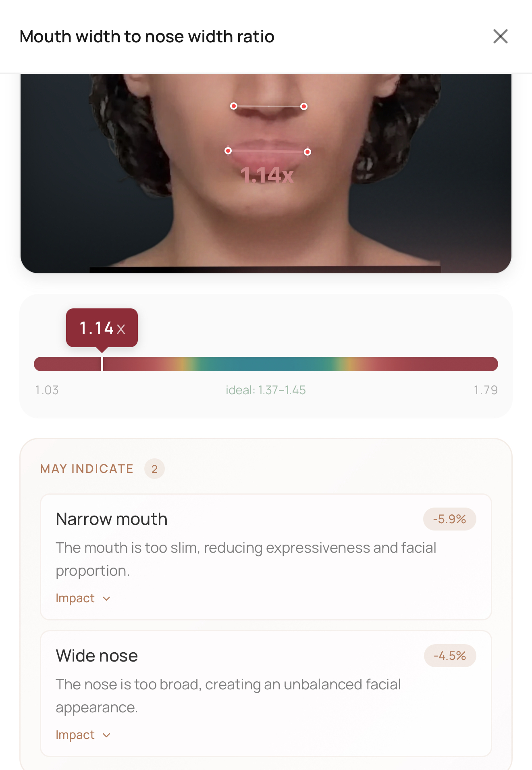
Task: Expand Impact under Wide nose
Action: pyautogui.click(x=83, y=735)
